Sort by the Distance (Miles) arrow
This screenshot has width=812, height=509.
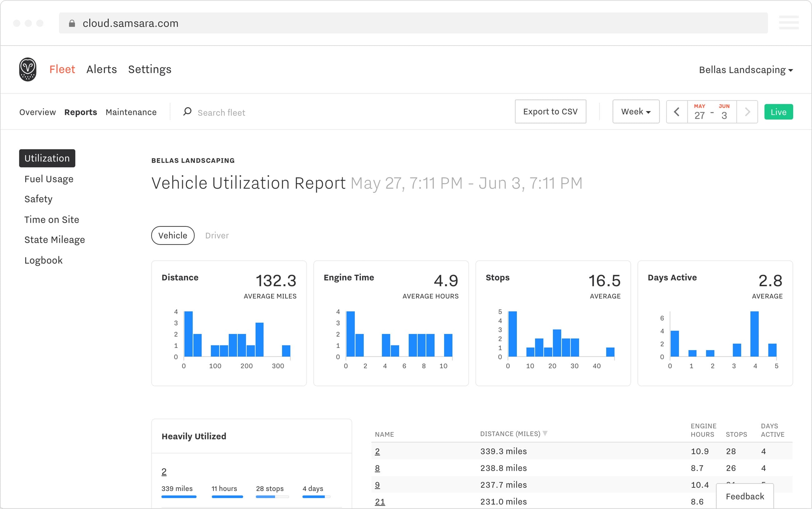(x=545, y=433)
